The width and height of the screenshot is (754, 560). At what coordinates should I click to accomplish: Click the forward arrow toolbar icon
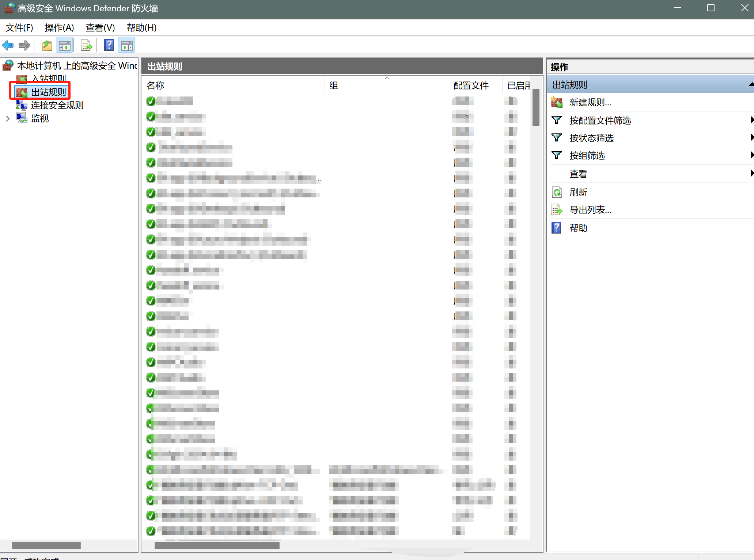tap(24, 46)
